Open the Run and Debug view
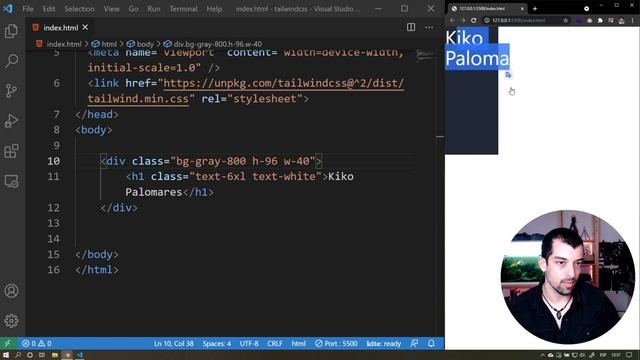Viewport: 640px width, 360px height. coord(11,121)
